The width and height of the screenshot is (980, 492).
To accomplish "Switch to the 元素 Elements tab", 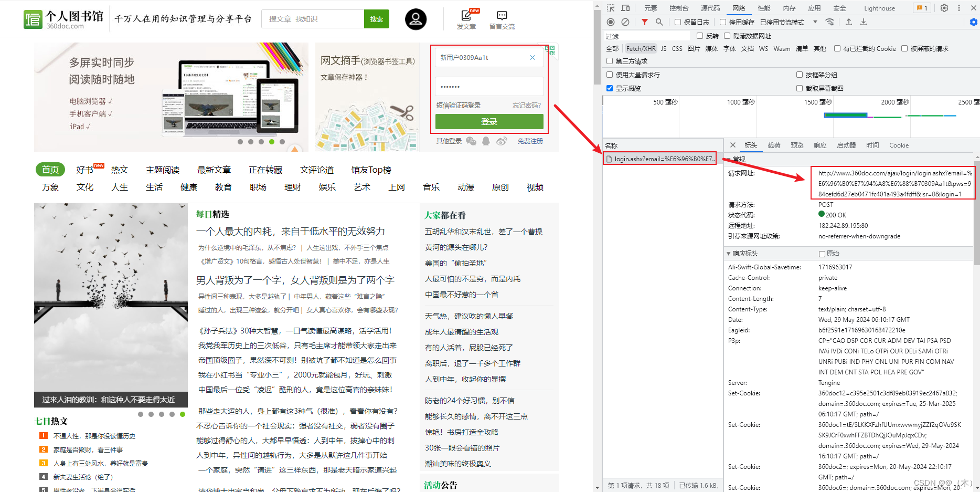I will (651, 8).
